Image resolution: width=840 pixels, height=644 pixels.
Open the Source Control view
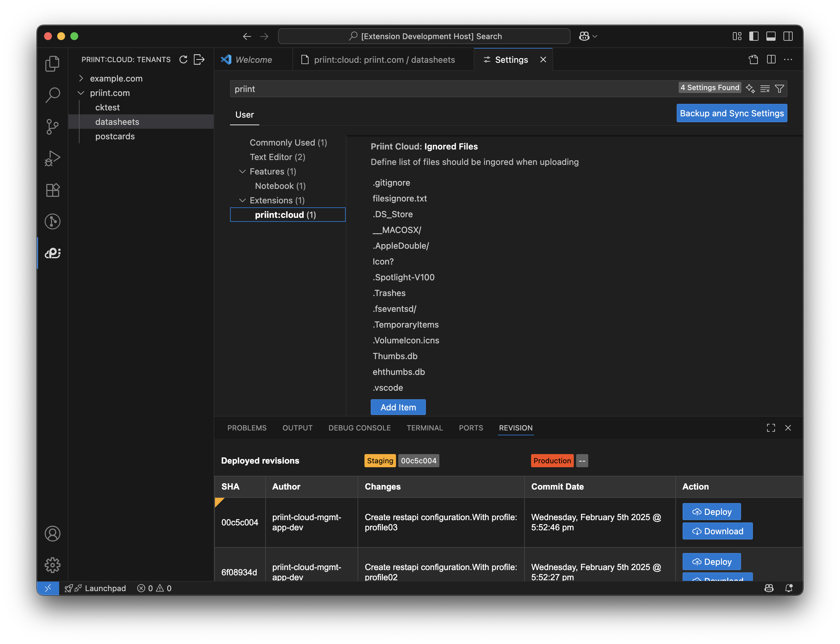coord(53,126)
